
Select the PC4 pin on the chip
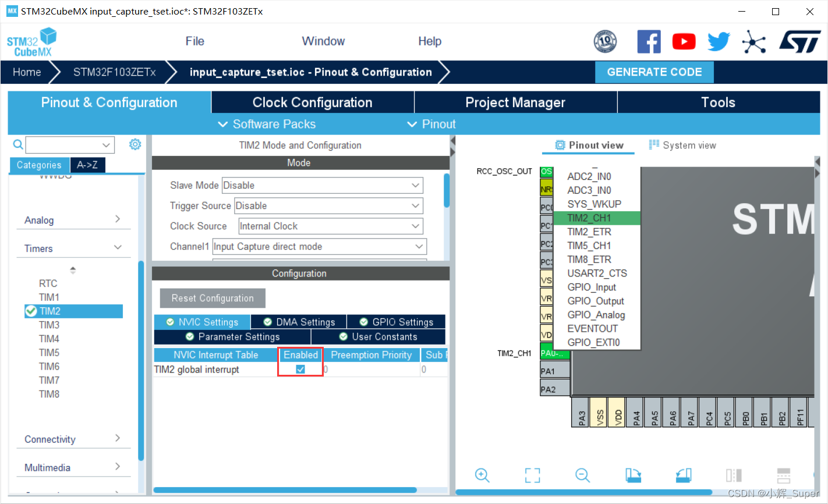pos(707,413)
